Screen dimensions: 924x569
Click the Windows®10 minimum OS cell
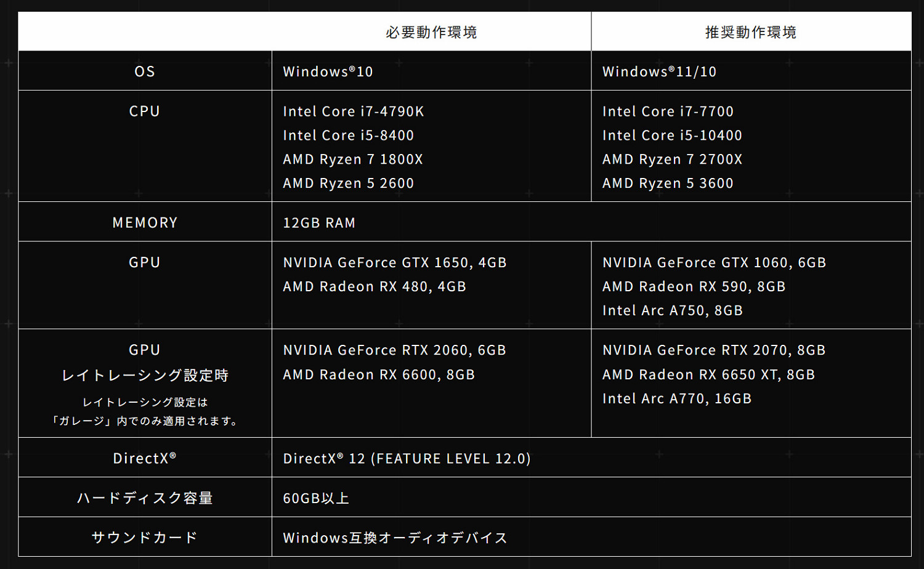(x=328, y=71)
